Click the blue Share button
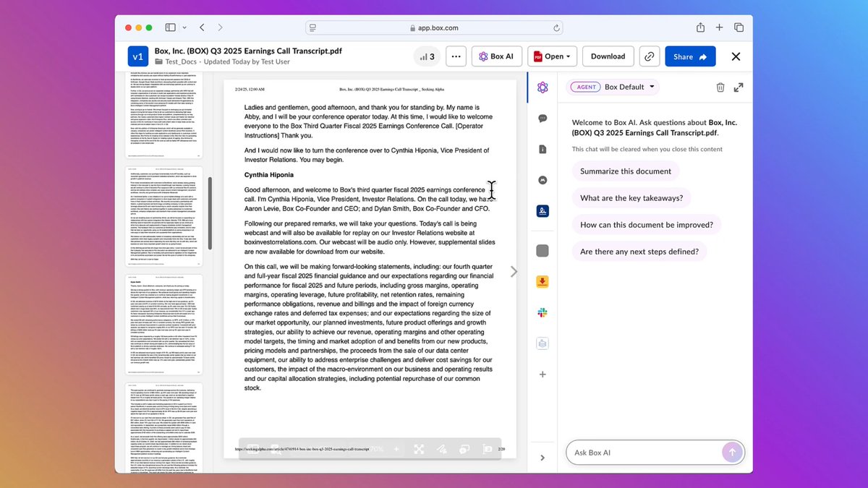 (690, 56)
